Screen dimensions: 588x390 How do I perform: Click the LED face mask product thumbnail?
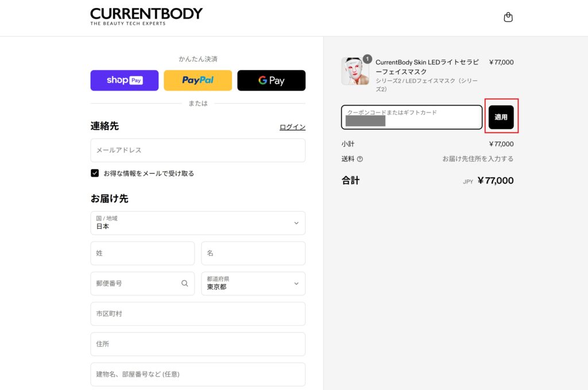pyautogui.click(x=355, y=71)
